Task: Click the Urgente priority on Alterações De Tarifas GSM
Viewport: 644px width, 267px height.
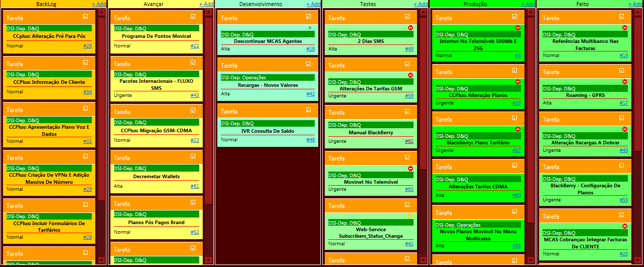Action: tap(337, 96)
